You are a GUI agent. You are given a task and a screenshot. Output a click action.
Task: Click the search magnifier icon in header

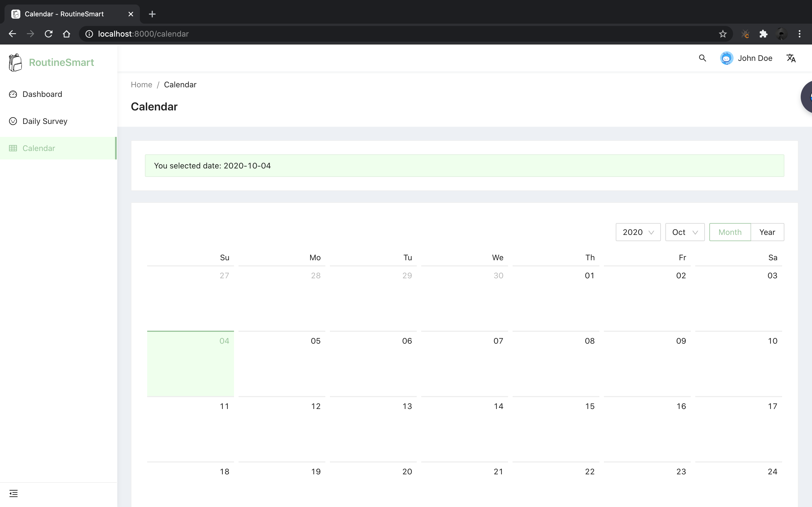coord(702,58)
